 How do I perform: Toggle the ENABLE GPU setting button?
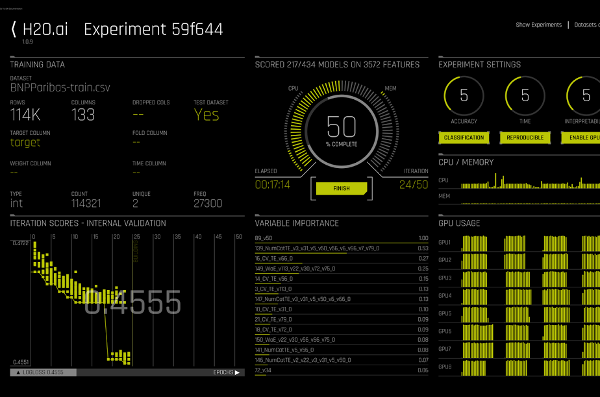tap(580, 138)
